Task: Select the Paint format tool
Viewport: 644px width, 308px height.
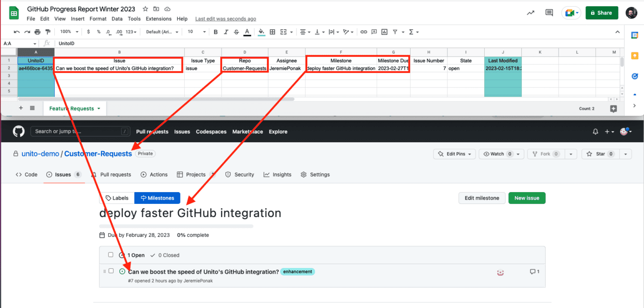Action: coord(48,32)
